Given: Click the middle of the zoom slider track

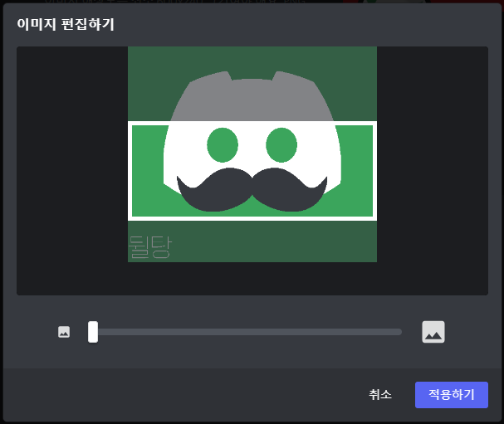Looking at the screenshot, I should click(245, 332).
